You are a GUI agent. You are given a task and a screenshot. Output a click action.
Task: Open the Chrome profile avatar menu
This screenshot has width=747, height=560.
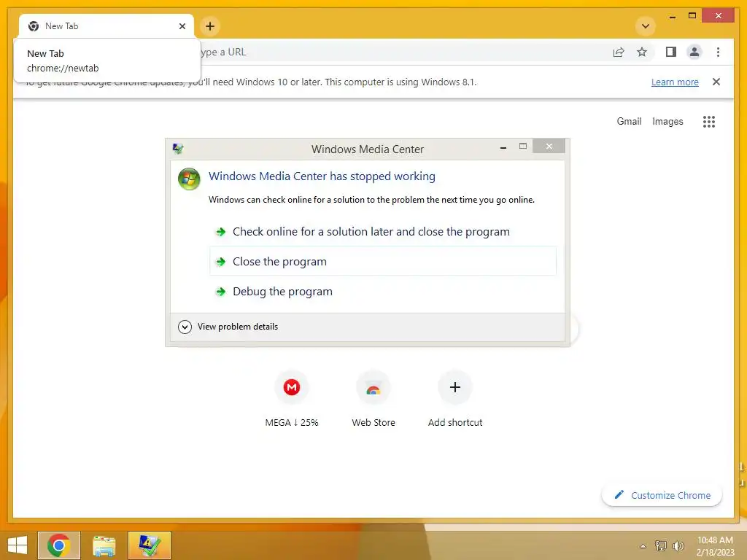[x=694, y=52]
